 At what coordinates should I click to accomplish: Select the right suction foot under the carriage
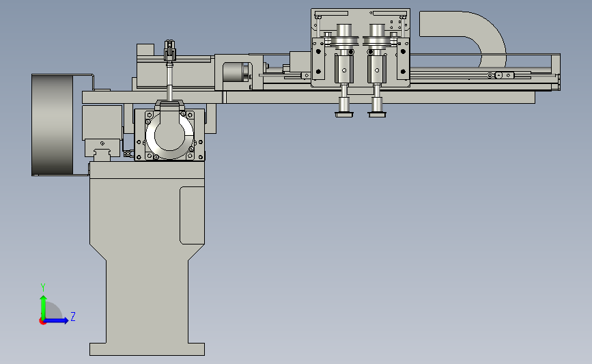(x=377, y=114)
